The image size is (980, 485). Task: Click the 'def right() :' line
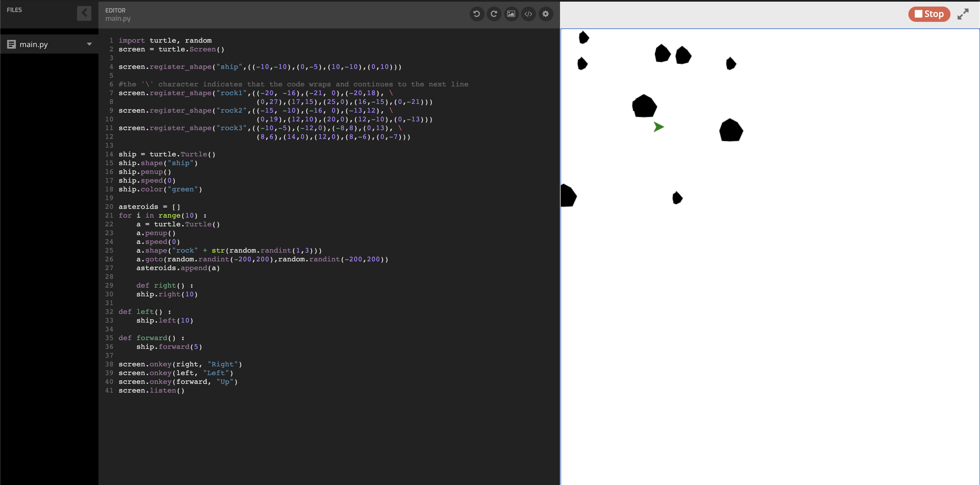[165, 285]
